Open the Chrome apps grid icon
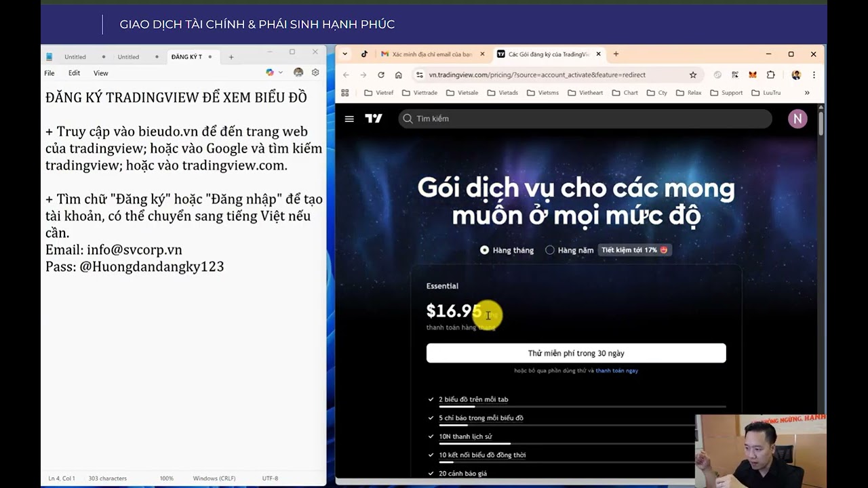Screen dimensions: 868x488 pyautogui.click(x=344, y=93)
